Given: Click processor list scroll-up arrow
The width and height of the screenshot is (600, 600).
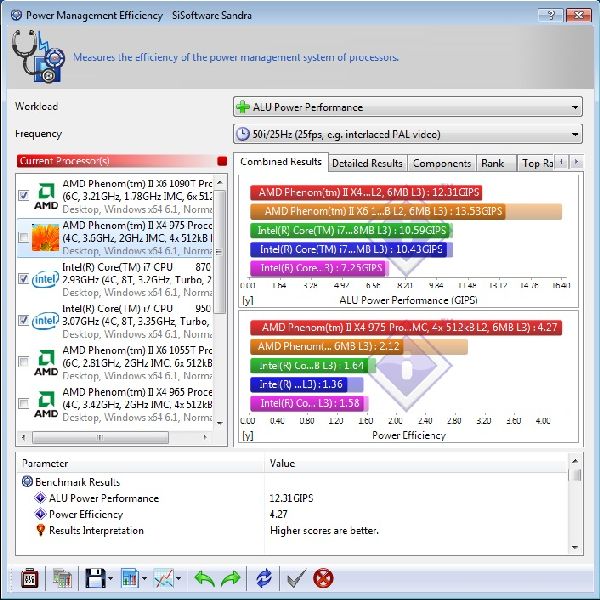Looking at the screenshot, I should [220, 183].
